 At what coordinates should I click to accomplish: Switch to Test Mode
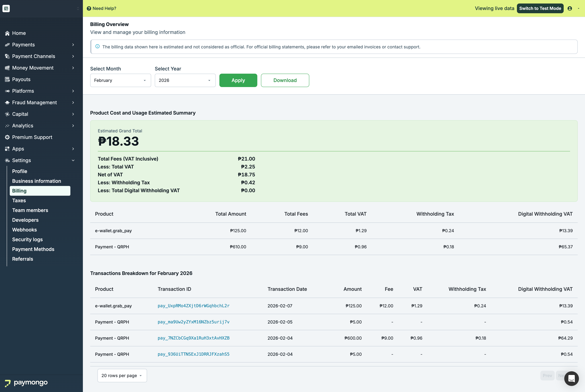pyautogui.click(x=540, y=9)
